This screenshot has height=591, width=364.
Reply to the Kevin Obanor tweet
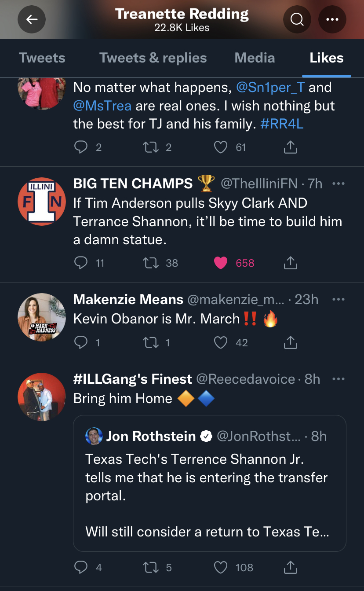pyautogui.click(x=81, y=342)
